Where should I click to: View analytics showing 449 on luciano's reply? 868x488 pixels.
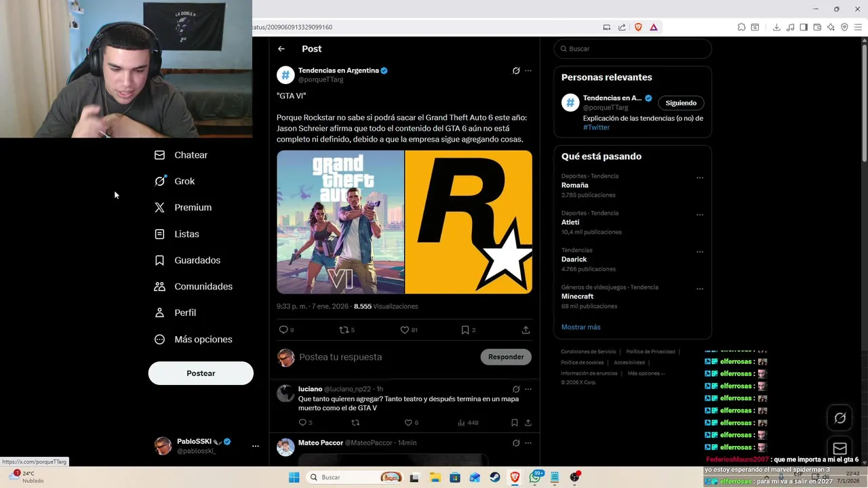(x=468, y=423)
